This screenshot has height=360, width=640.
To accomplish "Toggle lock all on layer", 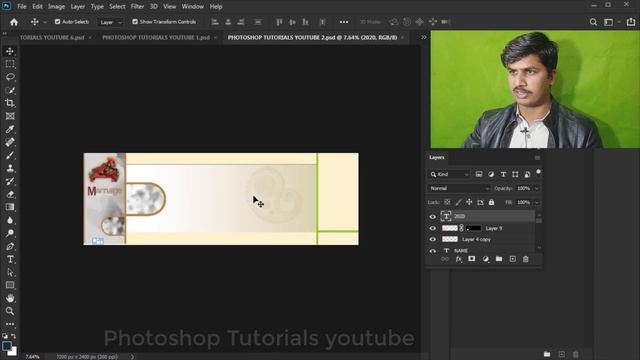I will (491, 202).
